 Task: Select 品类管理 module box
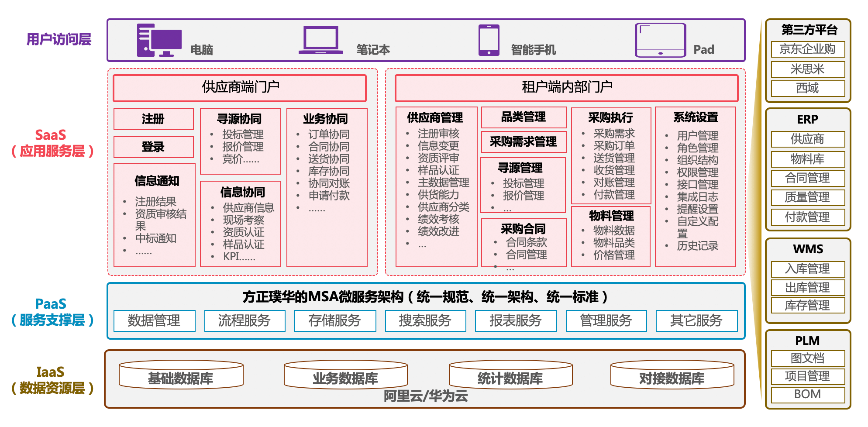pyautogui.click(x=524, y=117)
